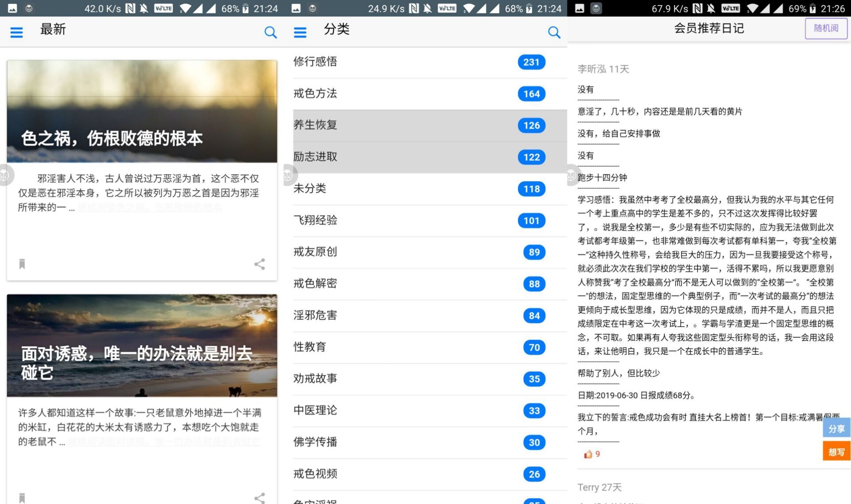Tap search icon on 最新 screen
Viewport: 851px width, 504px height.
click(x=270, y=32)
